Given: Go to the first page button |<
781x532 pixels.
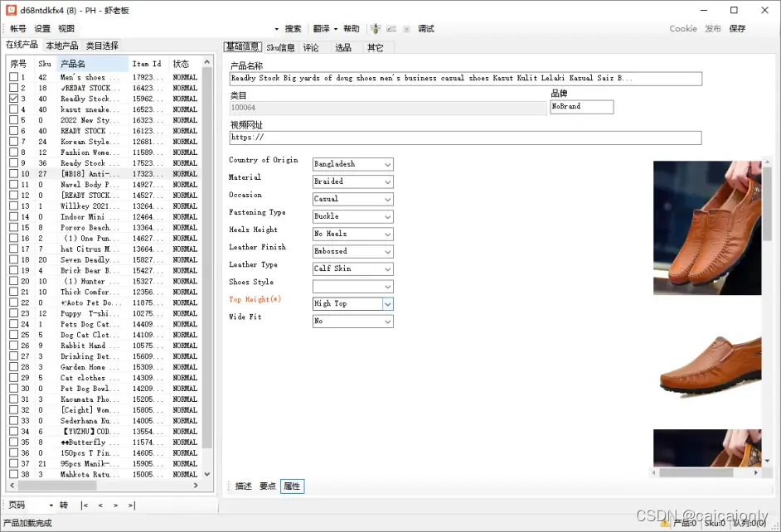Looking at the screenshot, I should (85, 505).
